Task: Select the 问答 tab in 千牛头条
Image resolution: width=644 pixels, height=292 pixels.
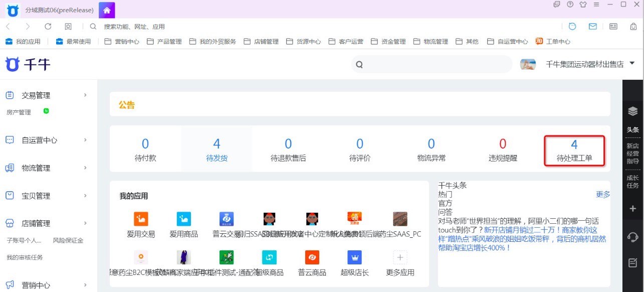Action: (446, 212)
